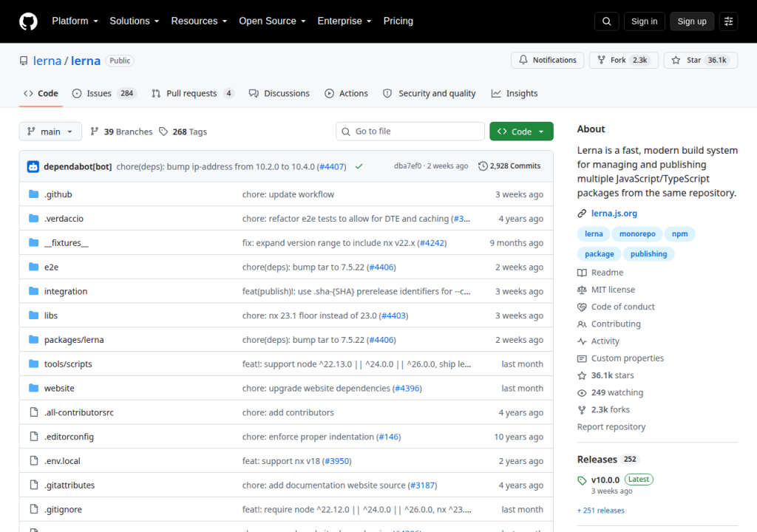Expand the Enterprise menu
Viewport: 757px width, 532px height.
tap(344, 21)
